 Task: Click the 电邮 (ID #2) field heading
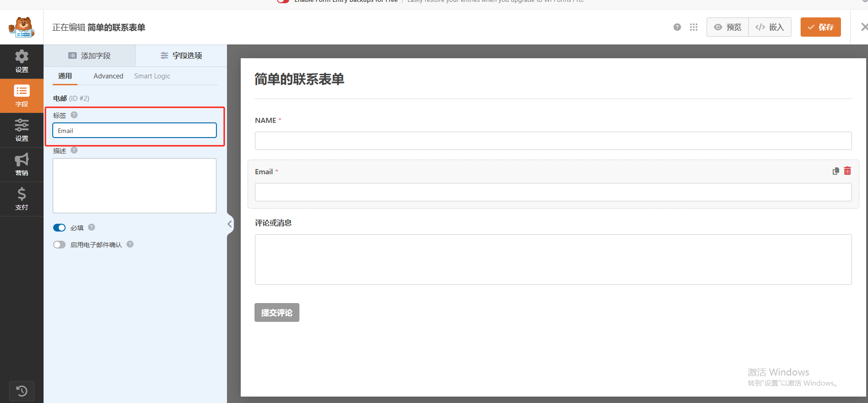point(71,98)
